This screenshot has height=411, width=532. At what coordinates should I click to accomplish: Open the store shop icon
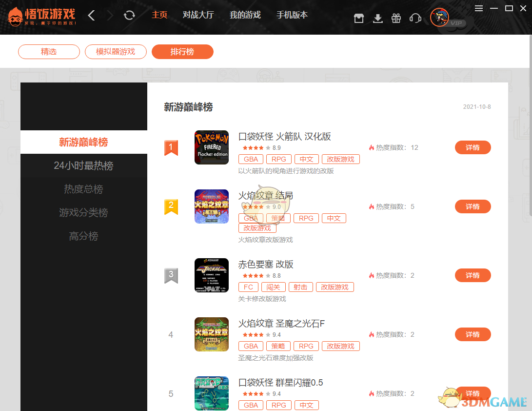pyautogui.click(x=358, y=18)
